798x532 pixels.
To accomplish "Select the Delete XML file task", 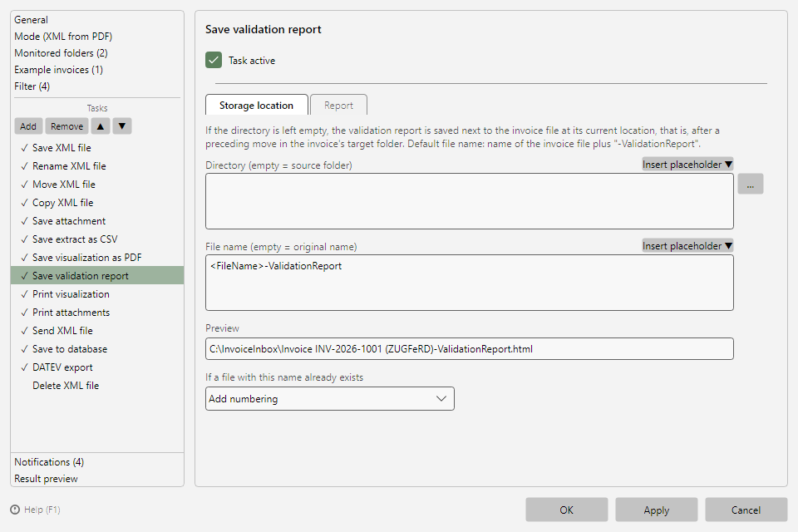I will [x=96, y=386].
